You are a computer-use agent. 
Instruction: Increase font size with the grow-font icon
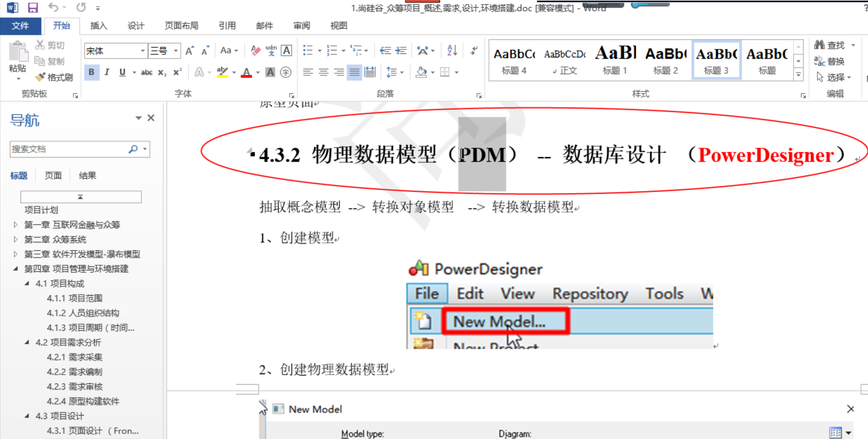click(190, 50)
